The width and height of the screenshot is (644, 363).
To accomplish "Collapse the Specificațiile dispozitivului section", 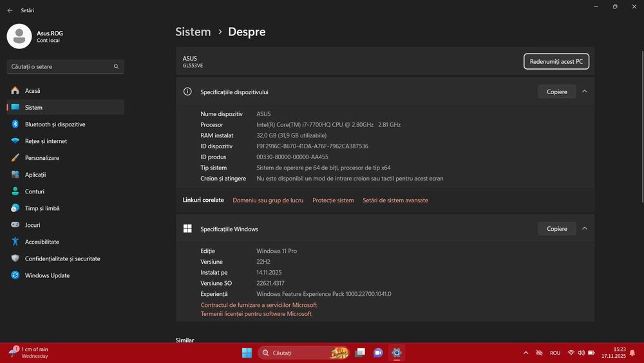I will pyautogui.click(x=585, y=92).
